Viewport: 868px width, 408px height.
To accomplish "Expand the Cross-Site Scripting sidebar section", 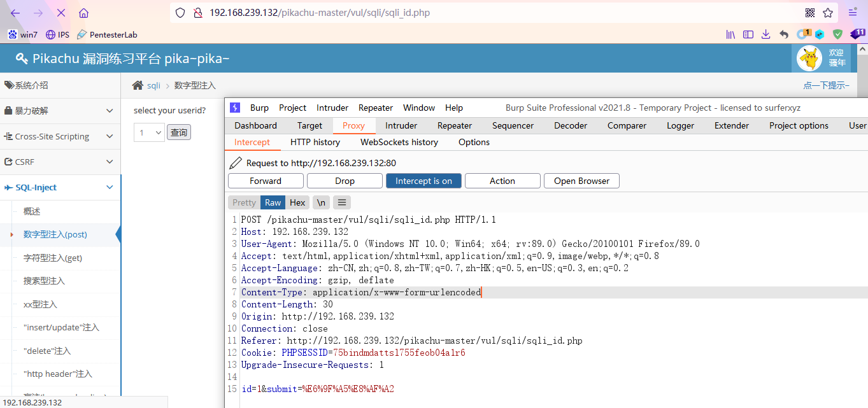I will click(x=60, y=136).
